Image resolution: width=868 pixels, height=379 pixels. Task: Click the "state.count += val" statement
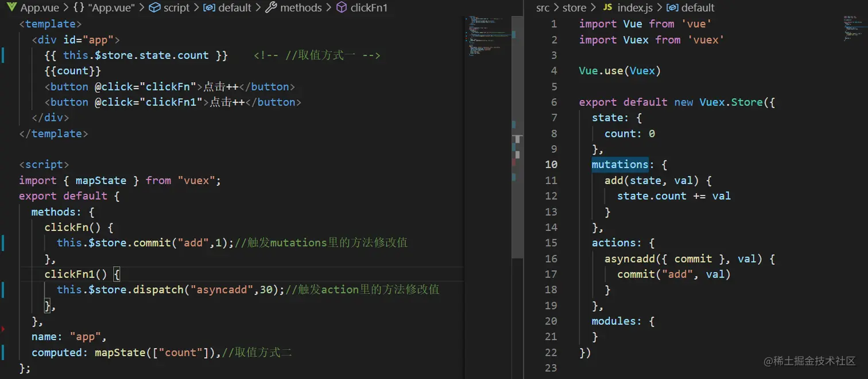674,196
